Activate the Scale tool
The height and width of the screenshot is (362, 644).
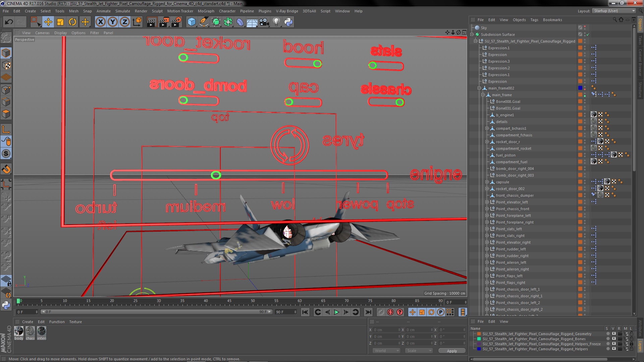coord(60,22)
